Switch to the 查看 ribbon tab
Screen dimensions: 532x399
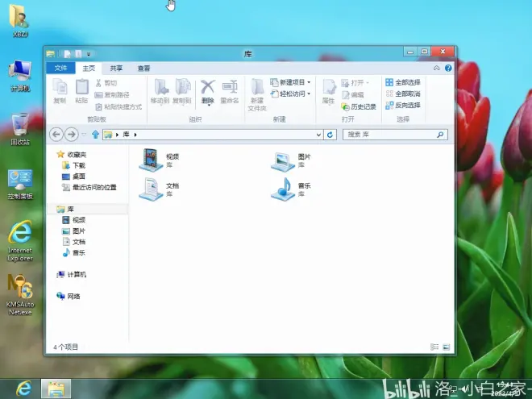(143, 69)
